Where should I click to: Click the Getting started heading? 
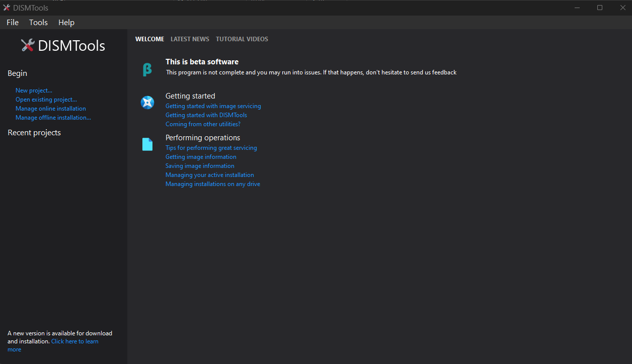tap(190, 96)
